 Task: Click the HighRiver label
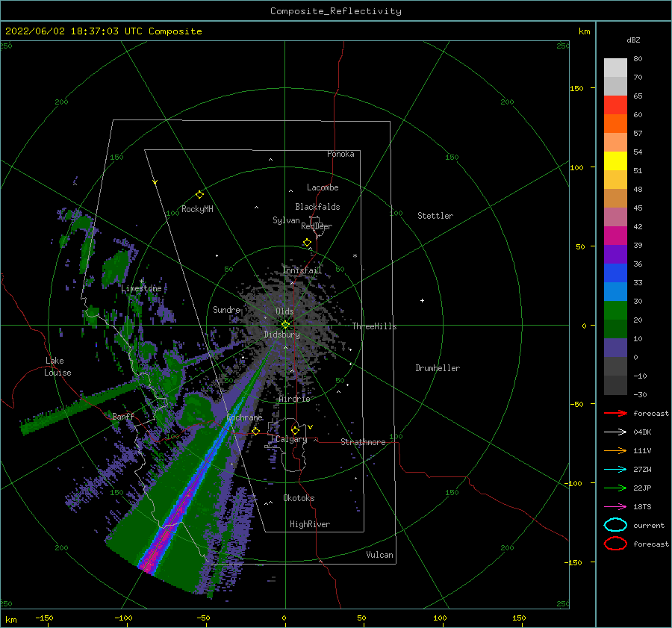(310, 524)
